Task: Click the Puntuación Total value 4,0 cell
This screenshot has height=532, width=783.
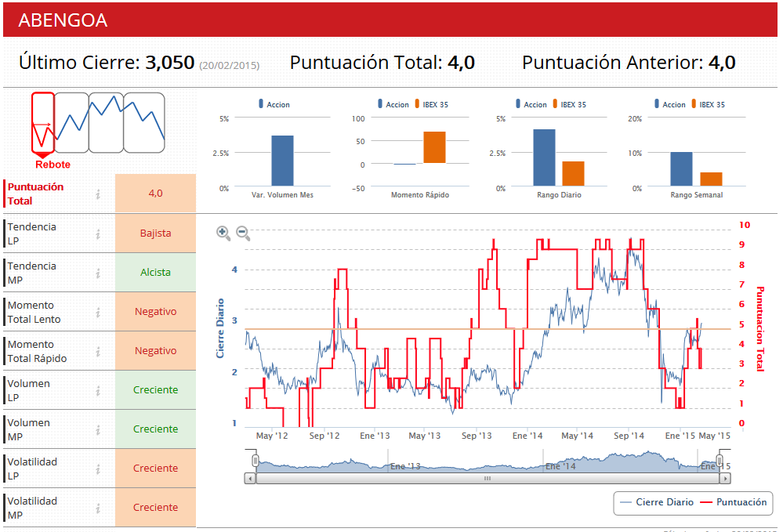Action: tap(155, 194)
